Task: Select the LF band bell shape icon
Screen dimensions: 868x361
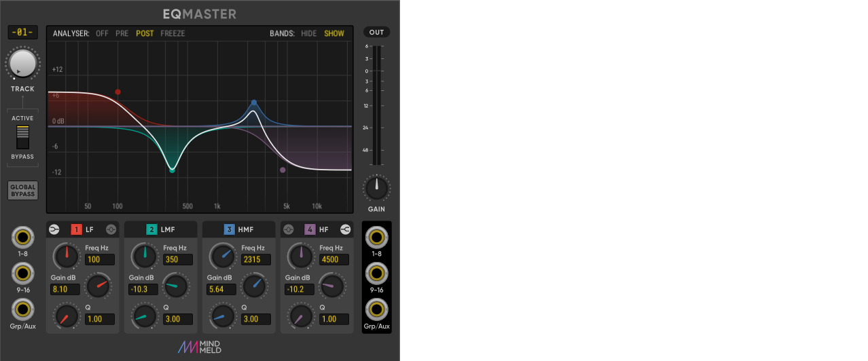Action: click(111, 229)
